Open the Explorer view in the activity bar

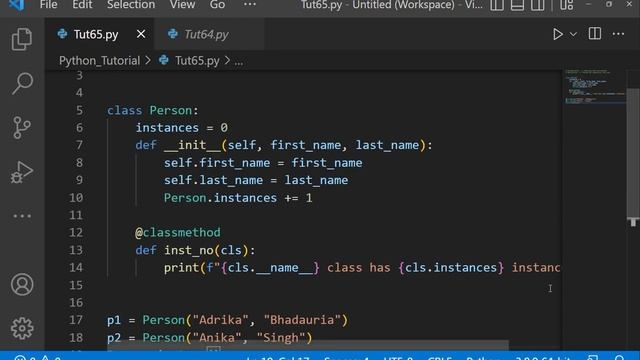(22, 39)
